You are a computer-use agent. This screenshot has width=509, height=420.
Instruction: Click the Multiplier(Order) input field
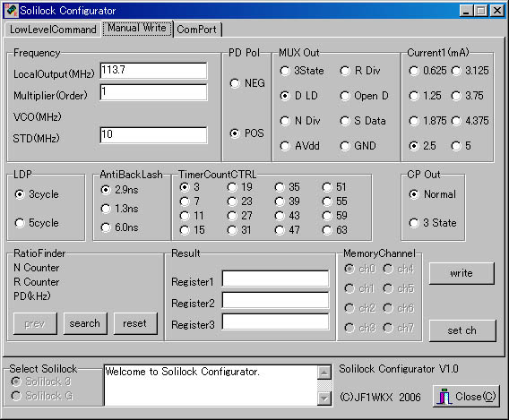(153, 92)
